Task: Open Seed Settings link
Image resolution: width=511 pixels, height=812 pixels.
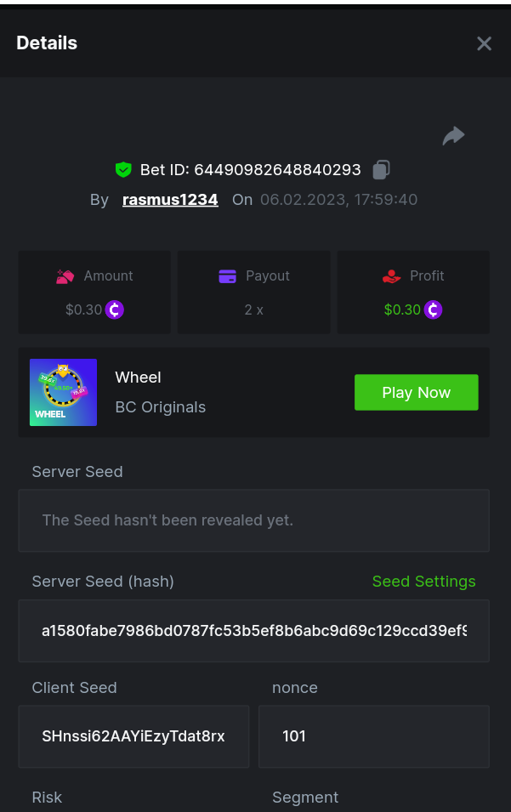Action: [x=423, y=582]
